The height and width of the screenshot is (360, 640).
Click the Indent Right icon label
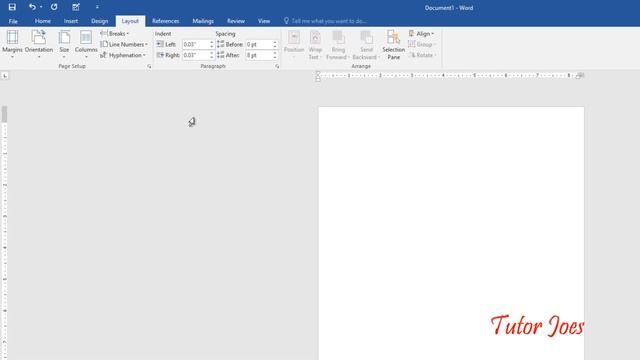coord(168,55)
